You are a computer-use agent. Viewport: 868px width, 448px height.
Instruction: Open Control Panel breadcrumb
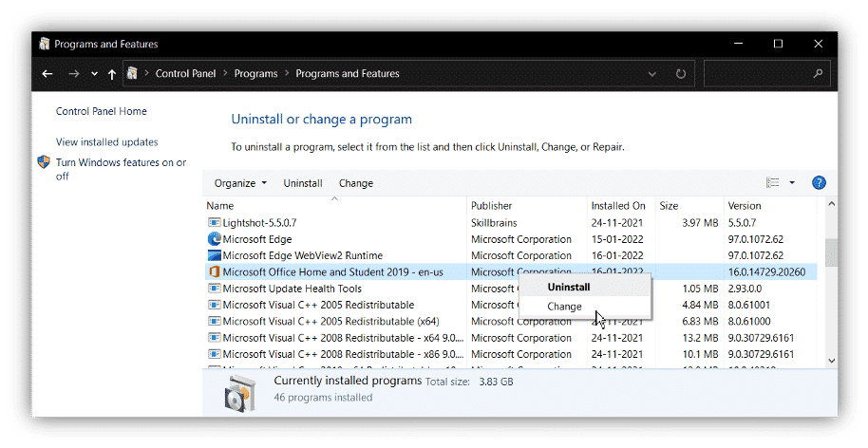click(x=185, y=74)
